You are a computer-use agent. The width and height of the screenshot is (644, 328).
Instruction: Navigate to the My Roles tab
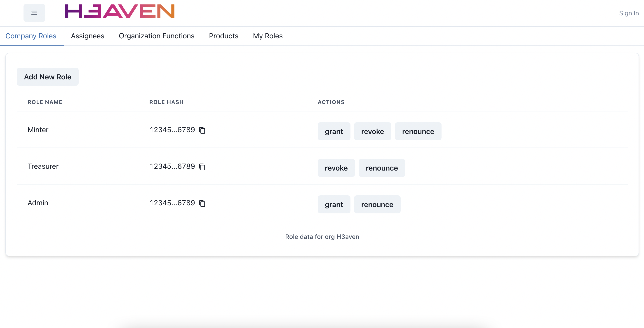click(x=268, y=36)
